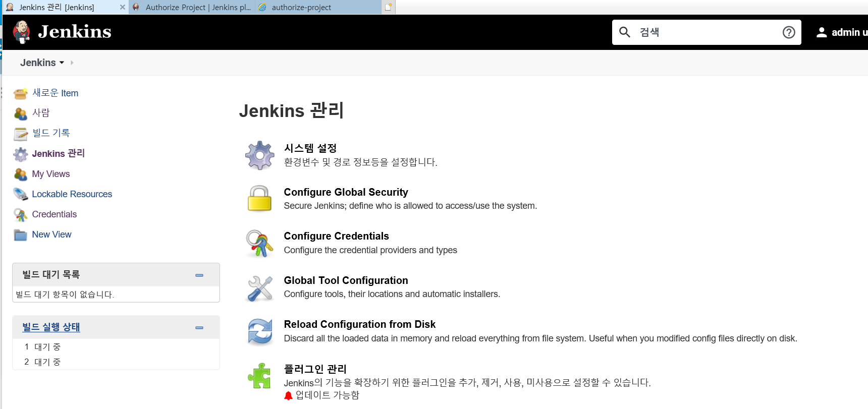Click the Credentials keys icon in sidebar
Screen dimensions: 868x409
click(x=21, y=214)
